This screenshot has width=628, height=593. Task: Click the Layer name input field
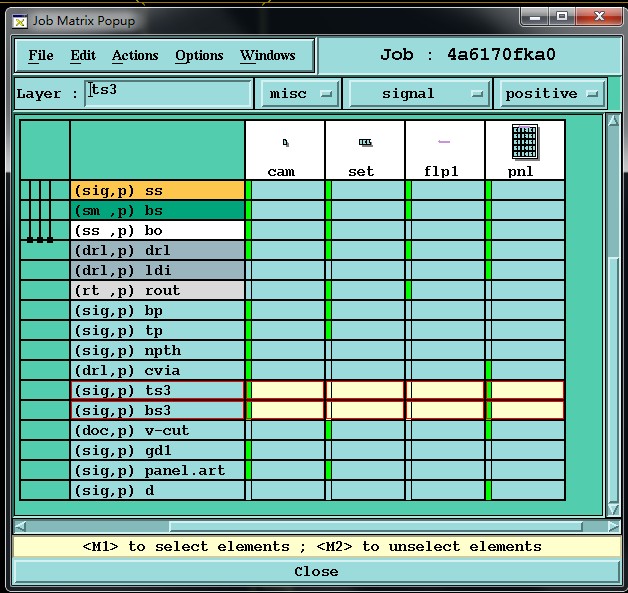[x=168, y=93]
